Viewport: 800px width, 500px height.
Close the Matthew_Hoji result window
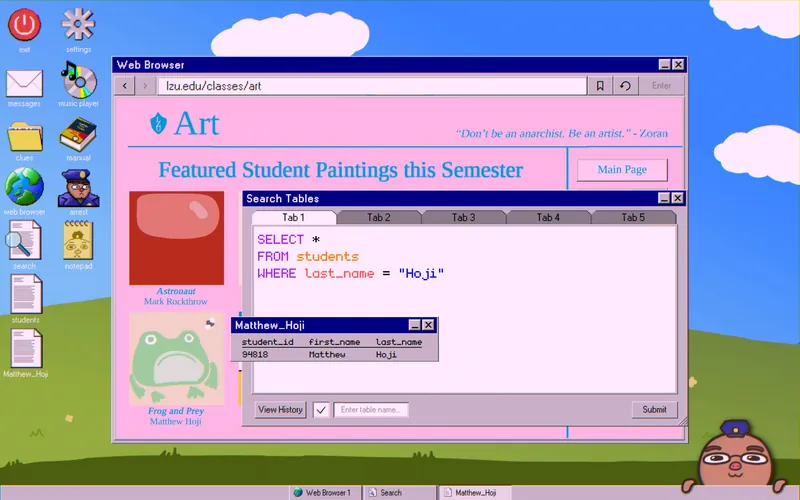pos(428,325)
